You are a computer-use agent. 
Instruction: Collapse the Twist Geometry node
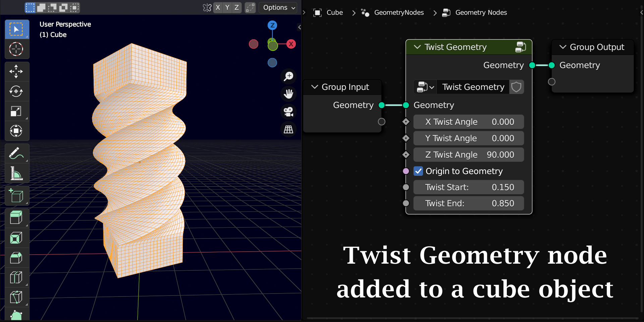(417, 47)
